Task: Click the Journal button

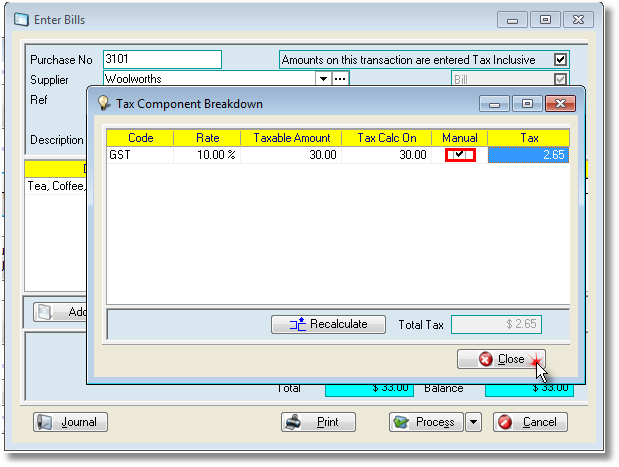Action: pyautogui.click(x=71, y=422)
